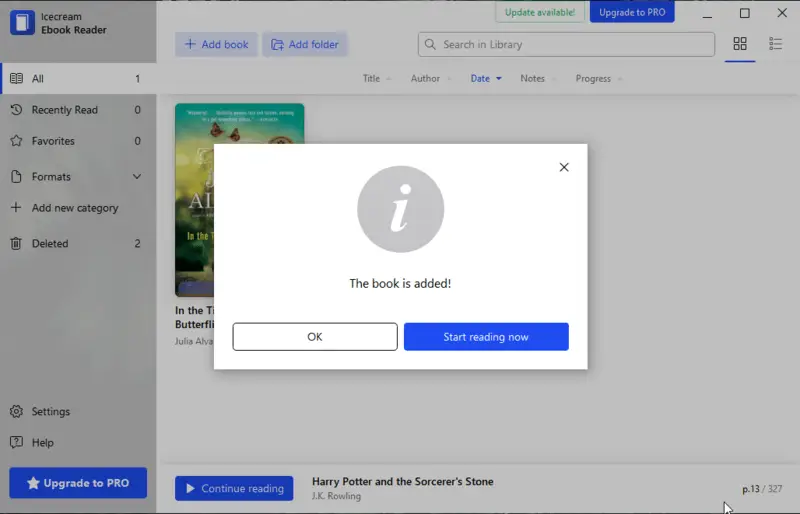
Task: Click J.K. Rowling author text
Action: tap(336, 496)
